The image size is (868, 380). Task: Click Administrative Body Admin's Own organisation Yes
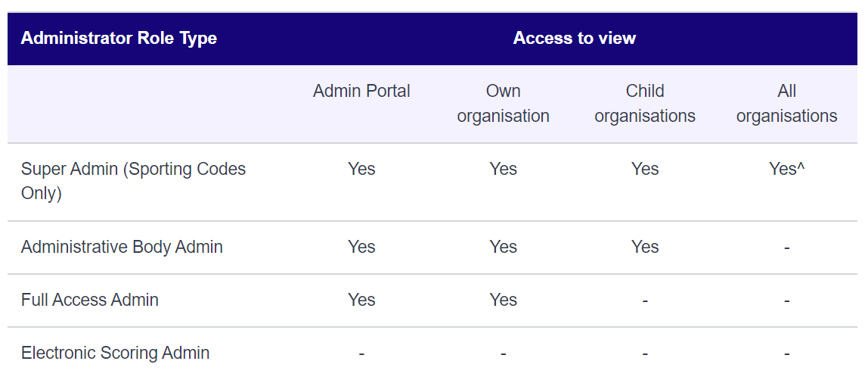(504, 247)
